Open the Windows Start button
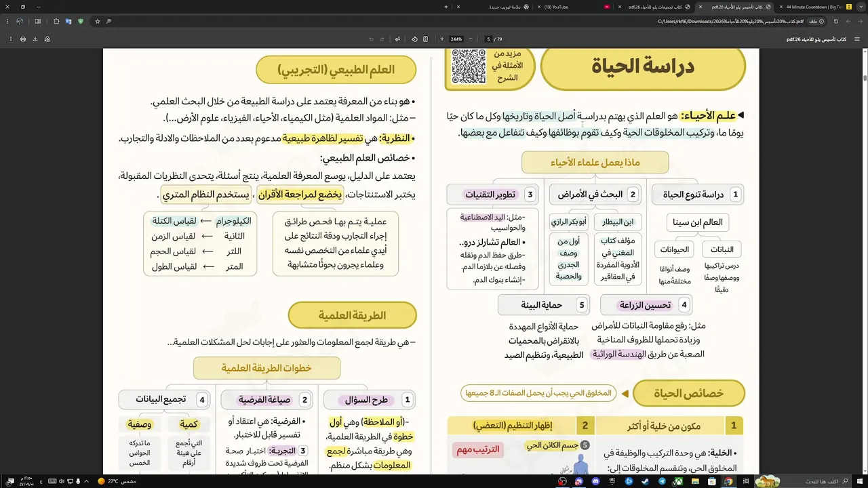This screenshot has width=868, height=488. [x=859, y=481]
